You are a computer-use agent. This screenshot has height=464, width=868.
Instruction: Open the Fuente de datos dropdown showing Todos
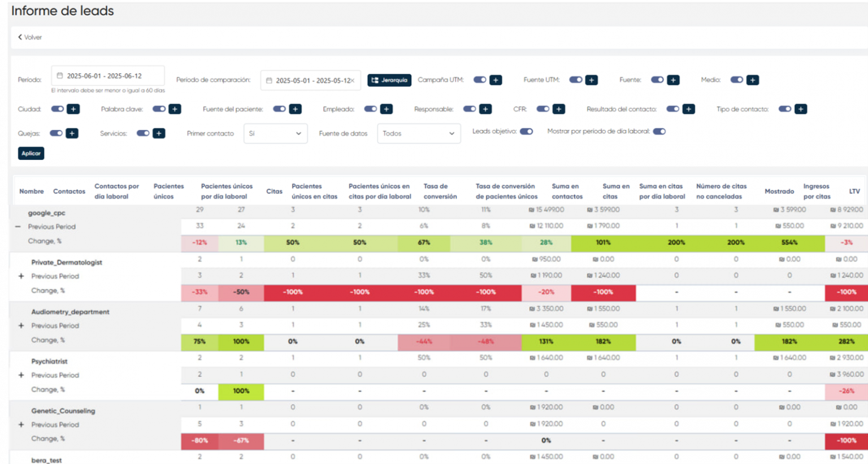coord(419,133)
